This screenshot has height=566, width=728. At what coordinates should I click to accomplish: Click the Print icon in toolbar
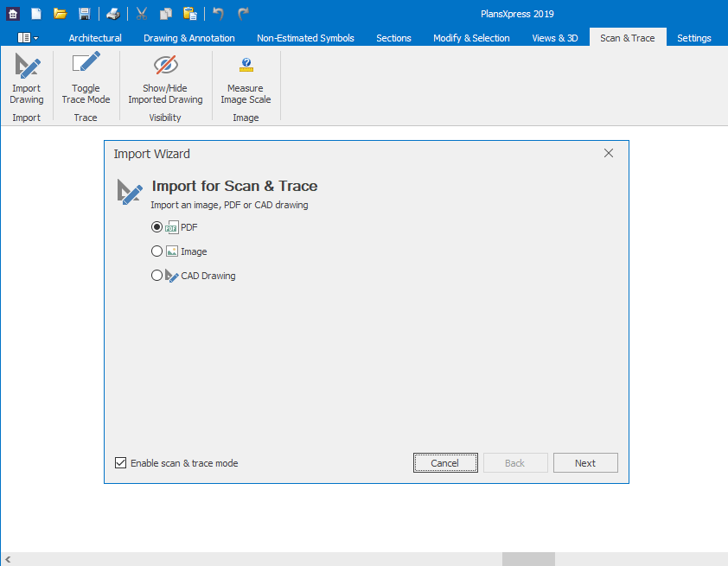coord(113,14)
